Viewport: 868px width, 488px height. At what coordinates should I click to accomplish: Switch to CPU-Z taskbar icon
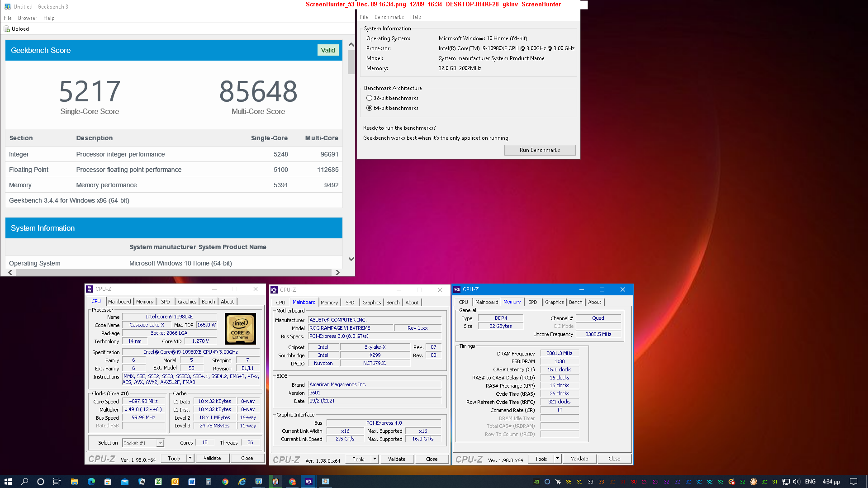(309, 482)
